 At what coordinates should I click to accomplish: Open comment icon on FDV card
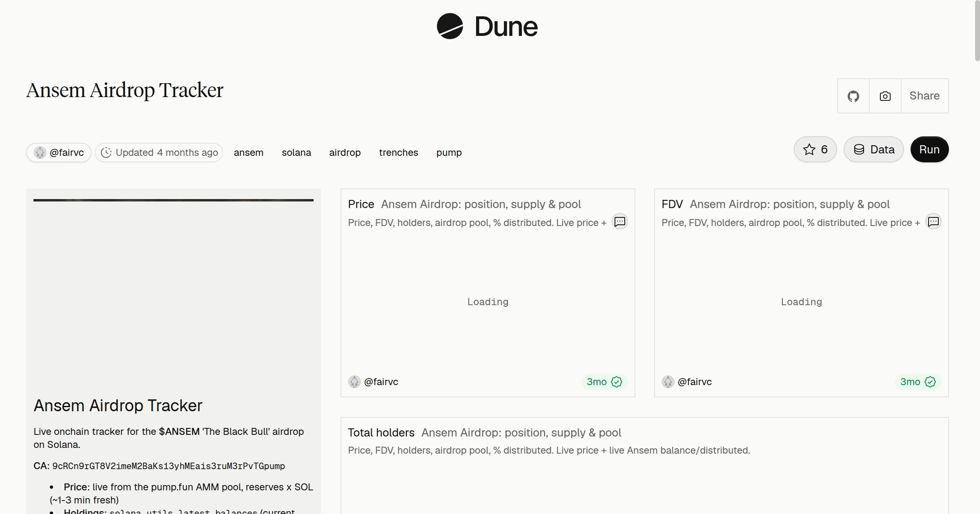coord(933,222)
